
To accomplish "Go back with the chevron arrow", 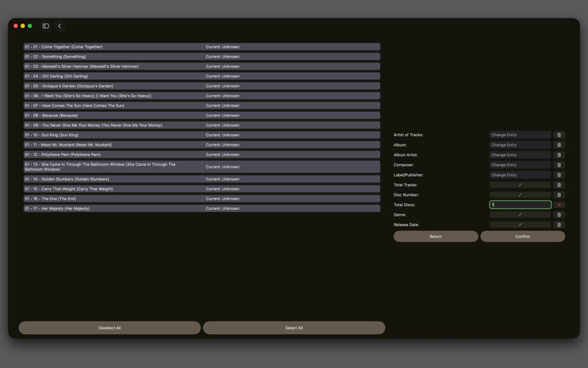I will (60, 26).
